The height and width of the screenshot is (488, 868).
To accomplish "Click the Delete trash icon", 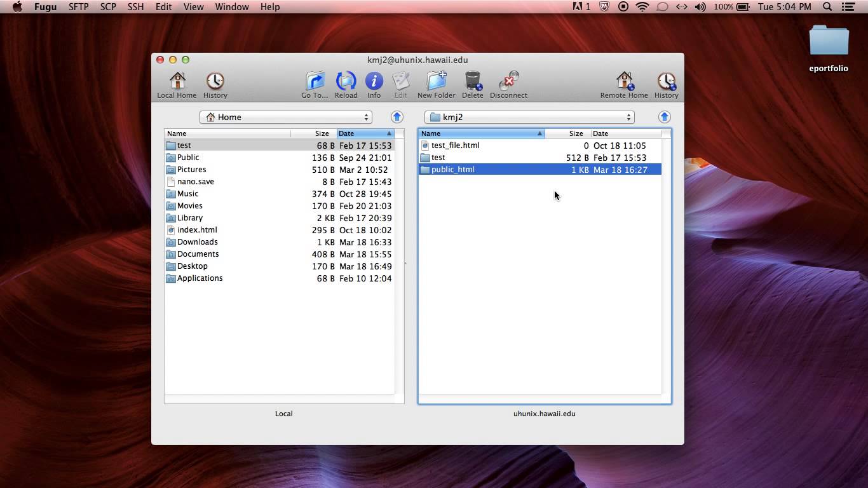I will point(473,85).
